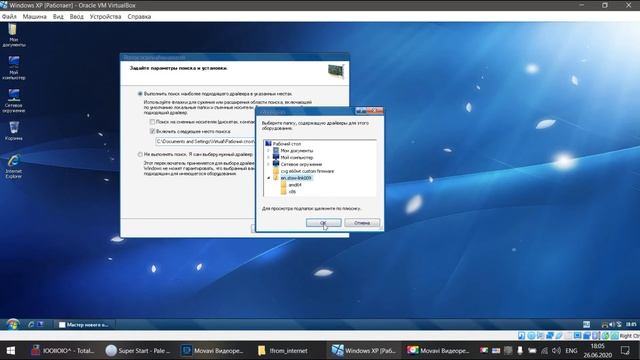640x360 pixels.
Task: Select Мои документы in folder tree
Action: (x=297, y=151)
